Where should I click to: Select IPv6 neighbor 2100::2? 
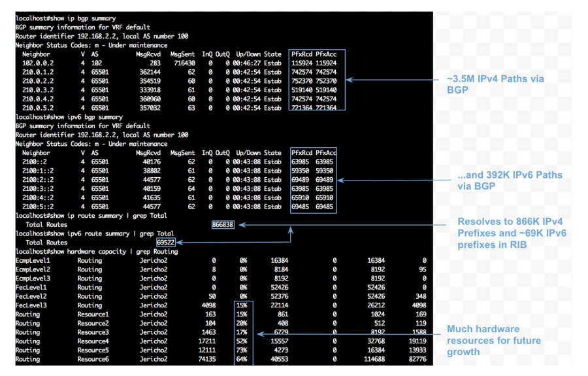pos(35,162)
